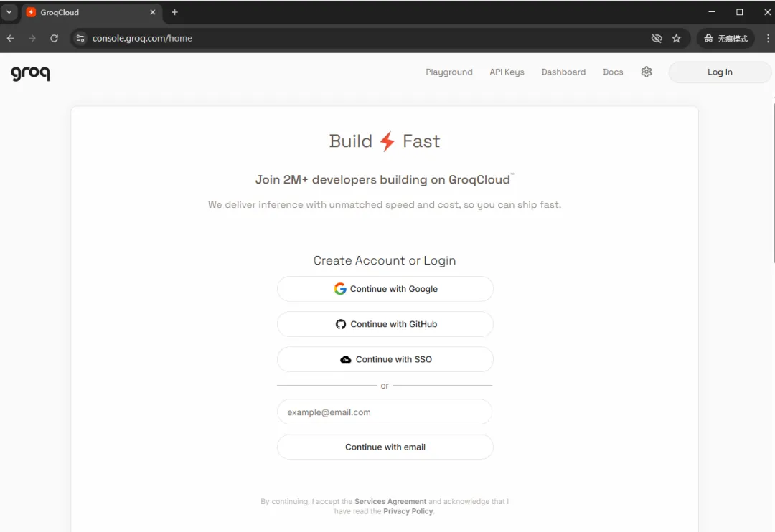The height and width of the screenshot is (532, 775).
Task: Sign in using Continue with GitHub
Action: 385,324
